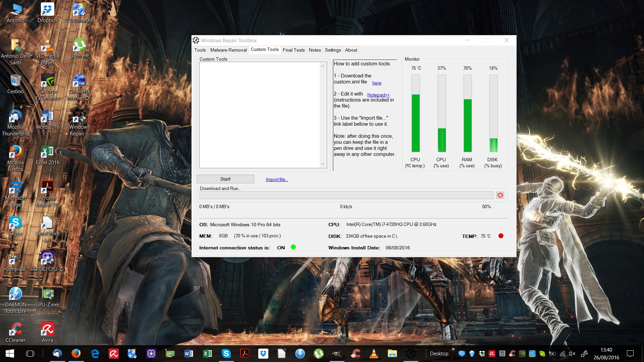This screenshot has height=362, width=644.
Task: Open File Explorer folder in taskbar
Action: coord(392,353)
